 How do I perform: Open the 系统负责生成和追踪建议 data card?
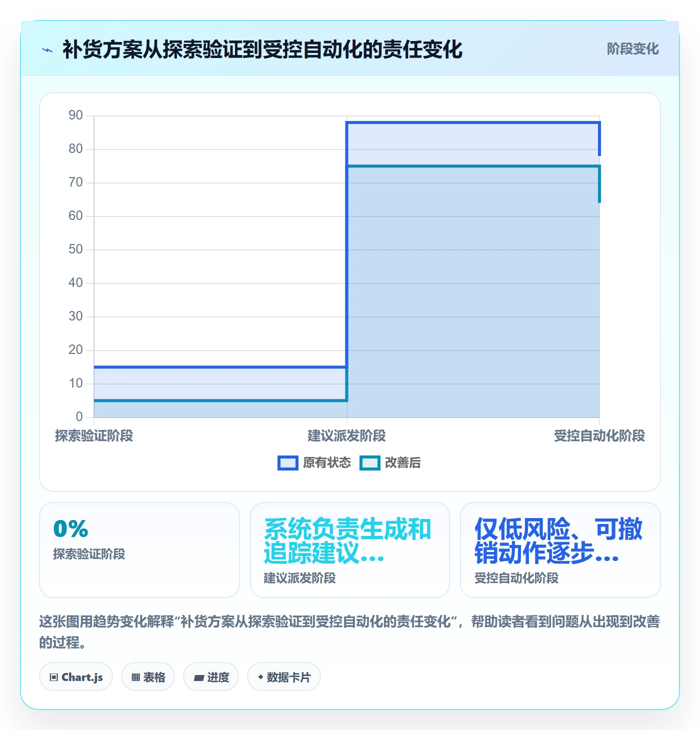[x=350, y=550]
